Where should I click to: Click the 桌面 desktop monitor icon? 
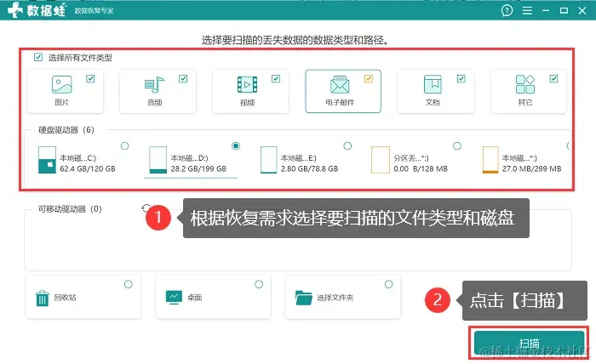point(174,298)
